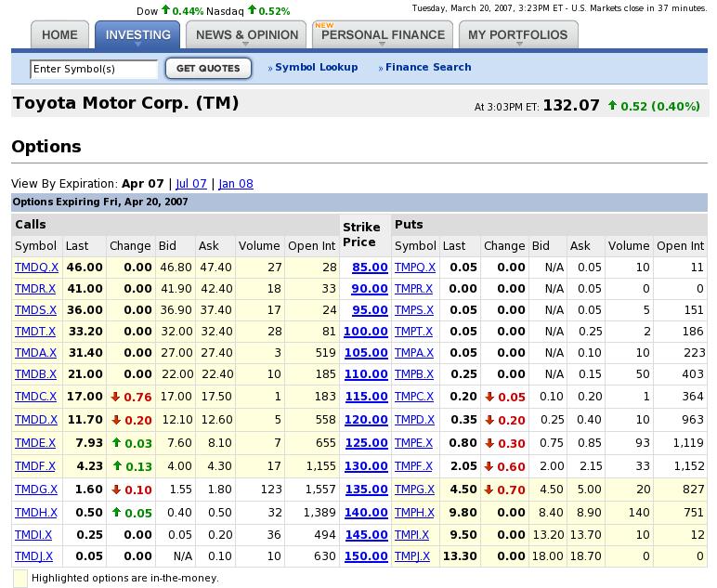Screen dimensions: 717x588
Task: Click the green up arrow beside 0.52 (0.40%)
Action: 612,106
